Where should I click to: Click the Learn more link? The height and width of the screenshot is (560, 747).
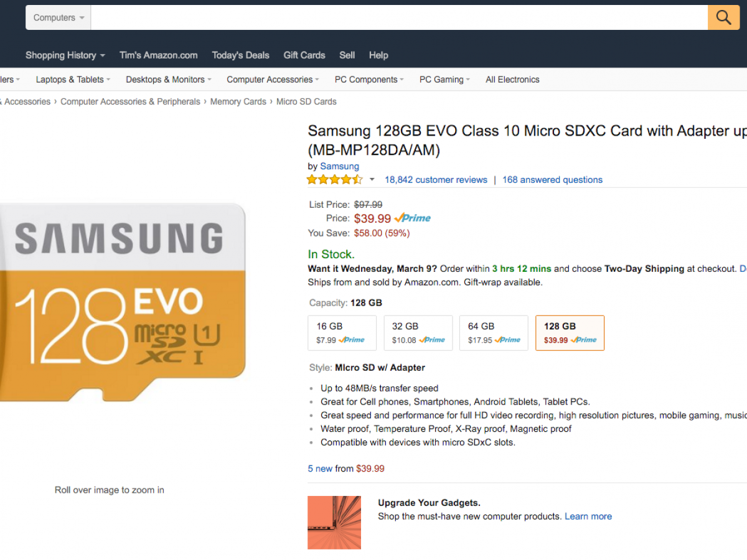click(588, 516)
